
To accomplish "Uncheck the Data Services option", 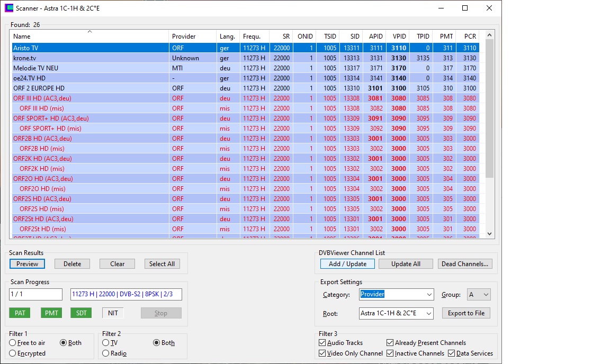I will [451, 353].
